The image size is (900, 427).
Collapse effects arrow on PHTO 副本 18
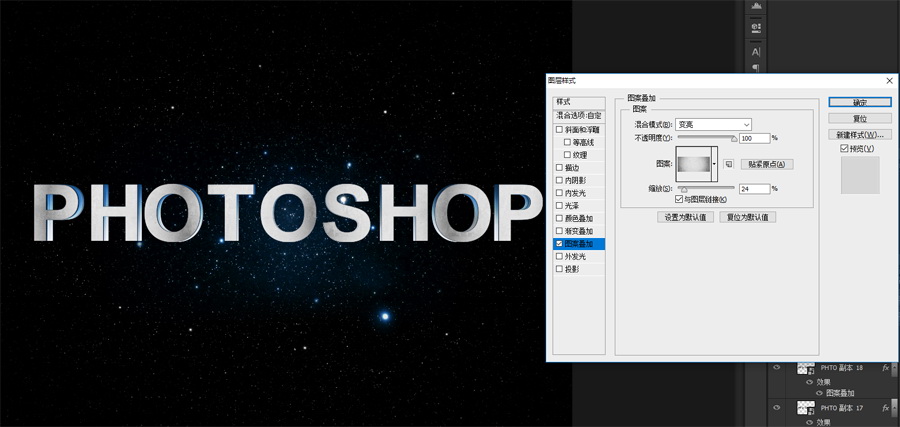(x=895, y=367)
